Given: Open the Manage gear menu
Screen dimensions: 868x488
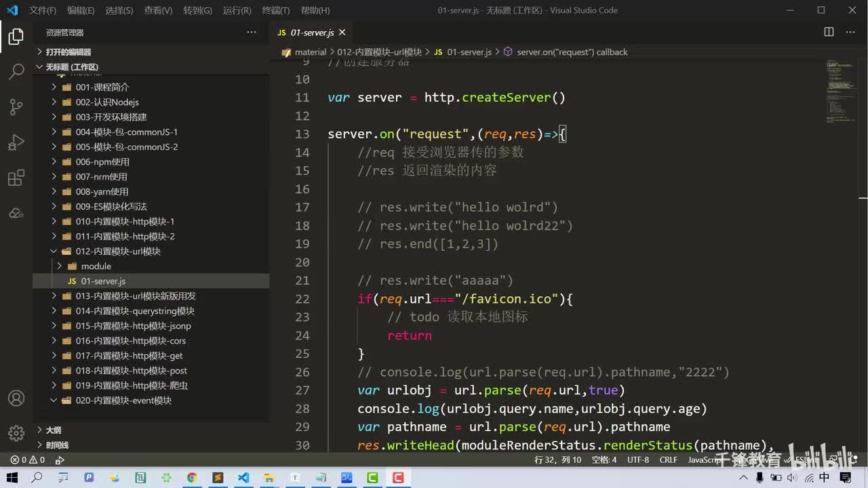Looking at the screenshot, I should 16,432.
